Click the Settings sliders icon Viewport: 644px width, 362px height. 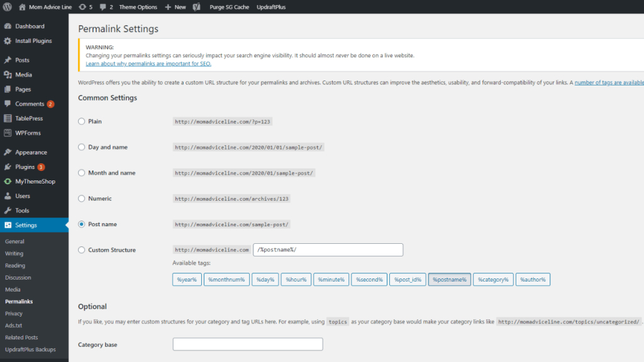coord(8,225)
